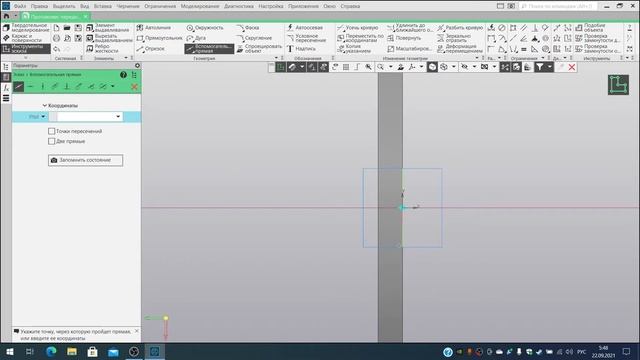640x360 pixels.
Task: Select the Вспомогательная прямая tool
Action: pos(209,49)
